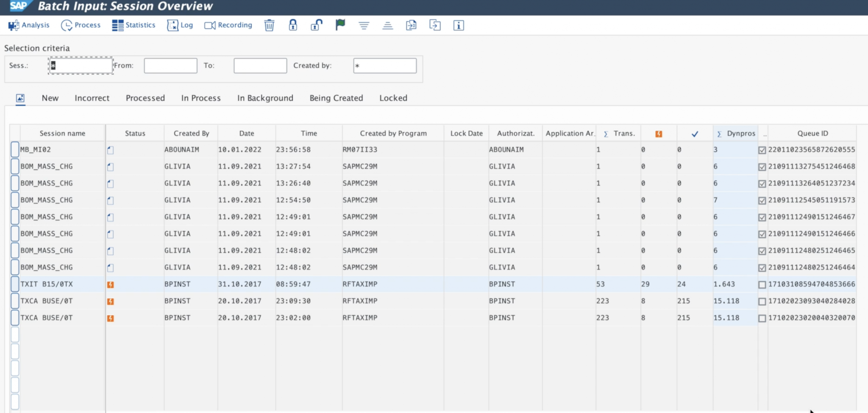Open the Recording function
Viewport: 868px width, 413px height.
[228, 25]
